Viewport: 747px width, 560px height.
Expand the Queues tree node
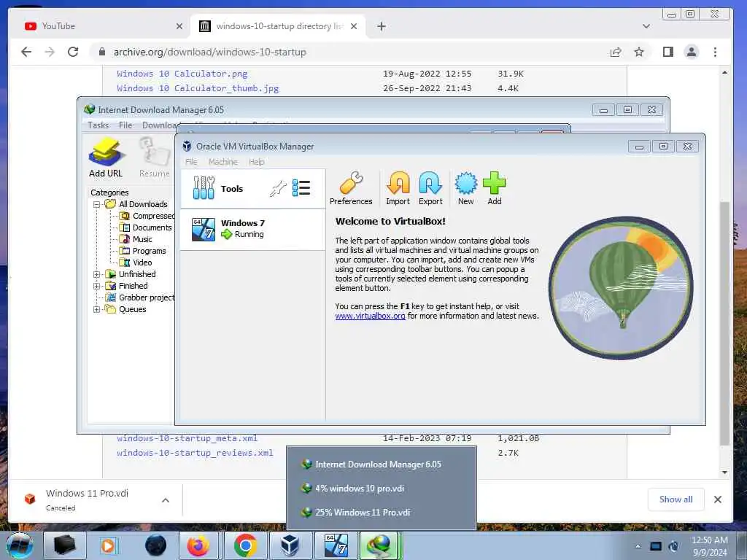[97, 309]
